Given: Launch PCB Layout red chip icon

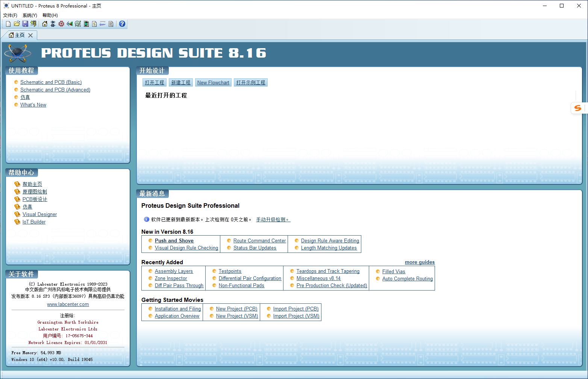Looking at the screenshot, I should point(61,24).
